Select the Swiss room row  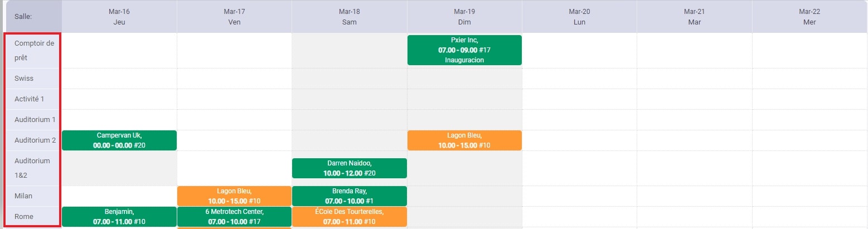coord(33,79)
